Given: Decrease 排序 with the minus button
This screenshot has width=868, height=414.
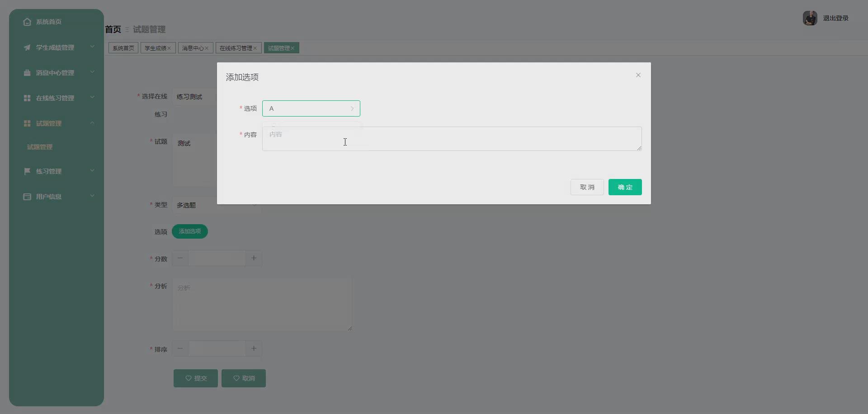Looking at the screenshot, I should coord(180,348).
